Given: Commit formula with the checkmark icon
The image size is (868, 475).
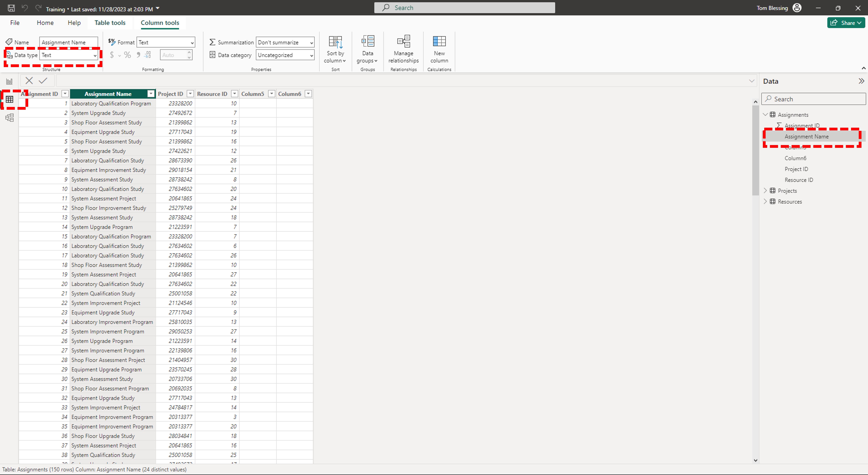Looking at the screenshot, I should coord(43,81).
